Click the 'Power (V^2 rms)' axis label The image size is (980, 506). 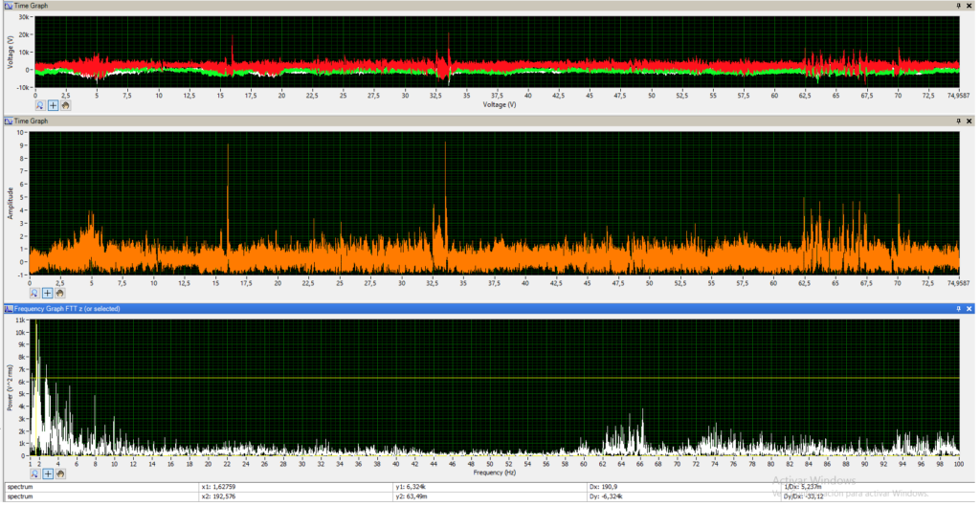[x=10, y=388]
